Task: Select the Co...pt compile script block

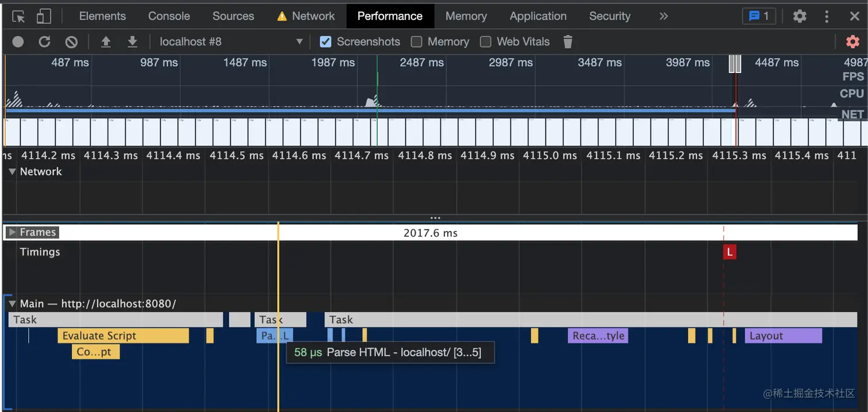Action: point(96,352)
